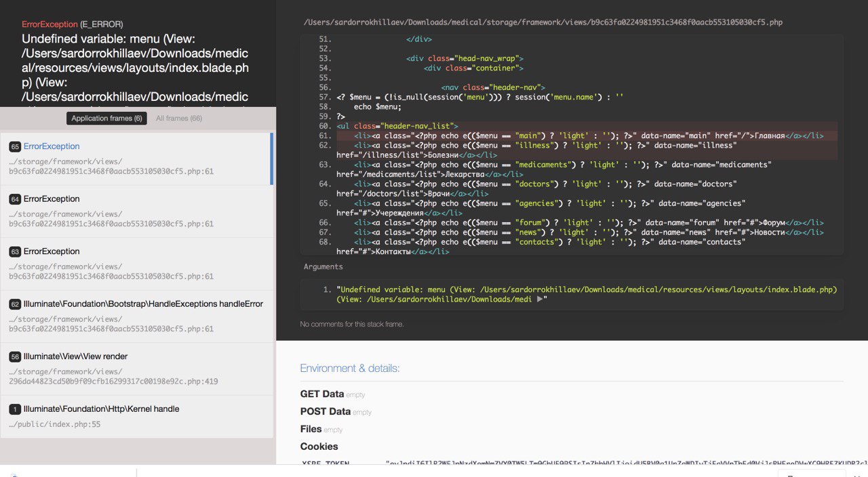Click Files section label

[x=311, y=429]
